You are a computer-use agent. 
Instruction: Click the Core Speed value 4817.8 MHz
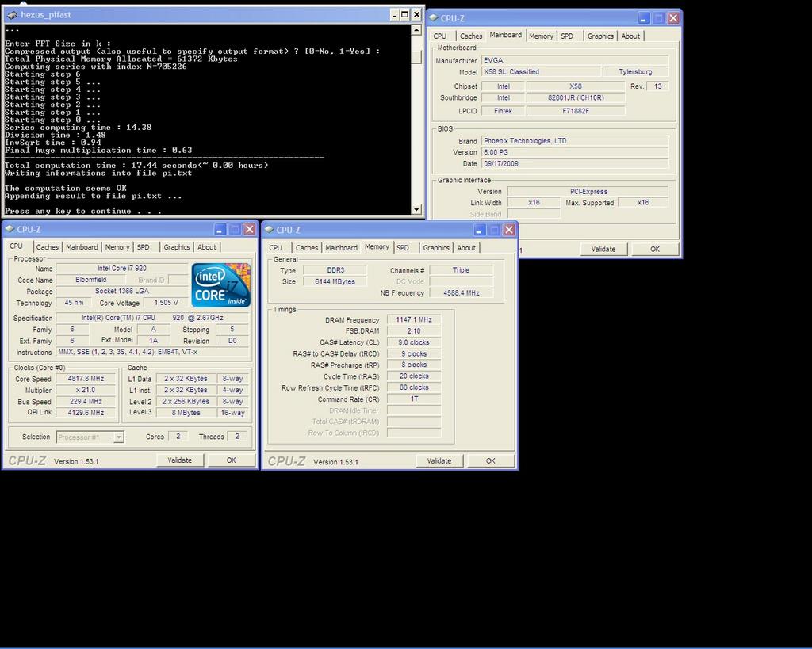pyautogui.click(x=86, y=379)
